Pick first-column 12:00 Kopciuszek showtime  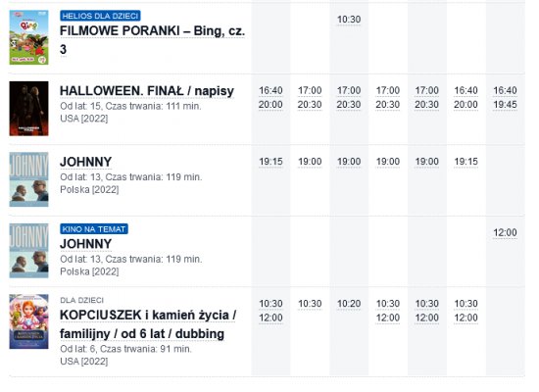click(270, 318)
